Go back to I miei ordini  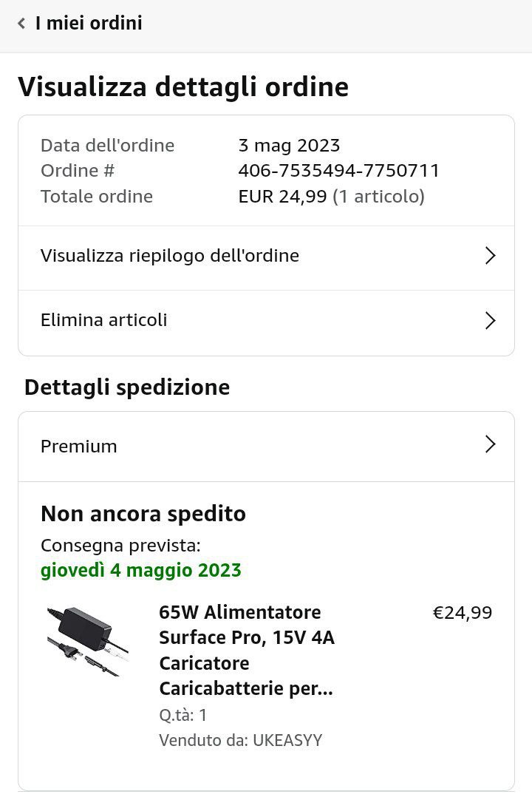(88, 24)
